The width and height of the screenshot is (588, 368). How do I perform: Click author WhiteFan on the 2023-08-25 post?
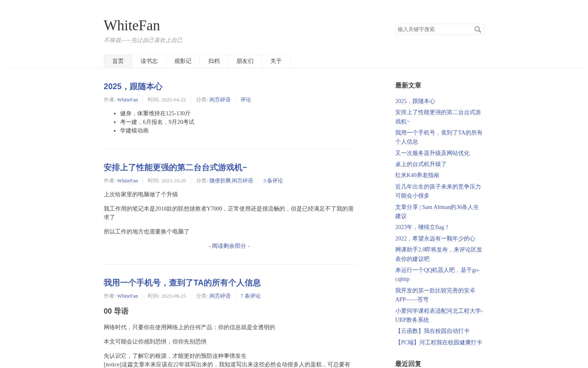[127, 296]
